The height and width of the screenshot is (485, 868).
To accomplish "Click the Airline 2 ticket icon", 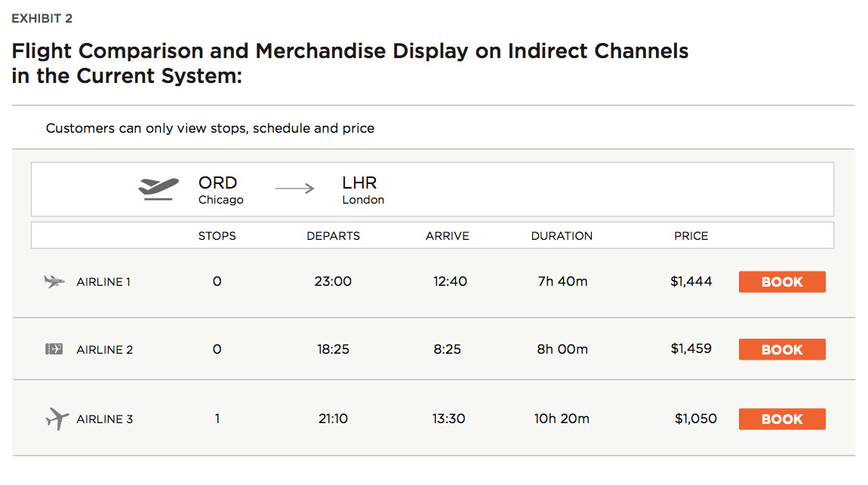I will point(54,349).
